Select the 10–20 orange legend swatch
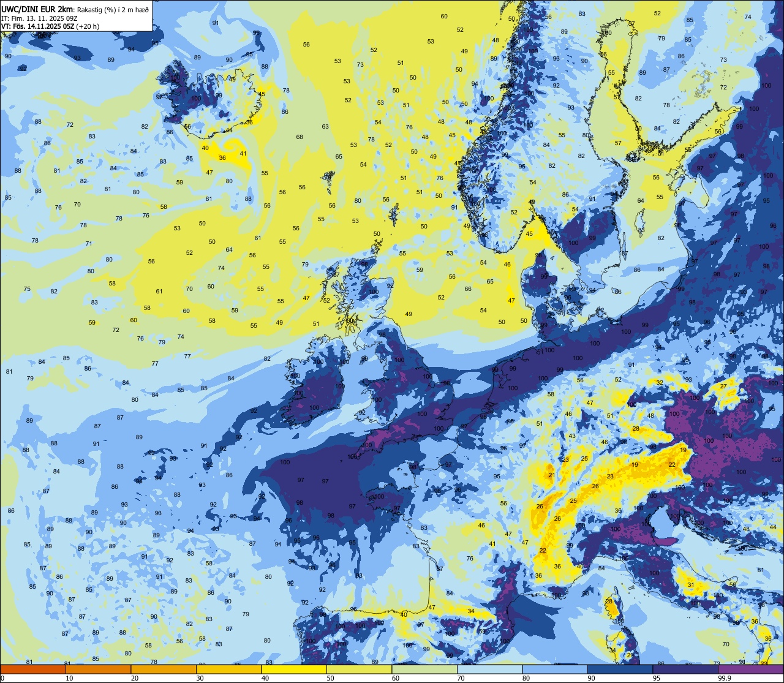This screenshot has height=683, width=784. click(x=98, y=670)
